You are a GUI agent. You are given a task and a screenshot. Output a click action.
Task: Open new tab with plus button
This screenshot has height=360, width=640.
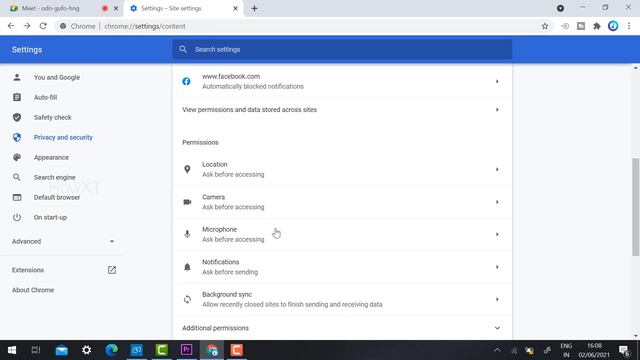254,8
